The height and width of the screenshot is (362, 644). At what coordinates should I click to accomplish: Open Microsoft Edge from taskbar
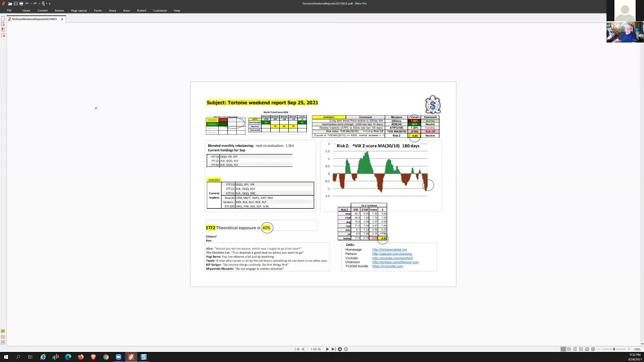68,357
